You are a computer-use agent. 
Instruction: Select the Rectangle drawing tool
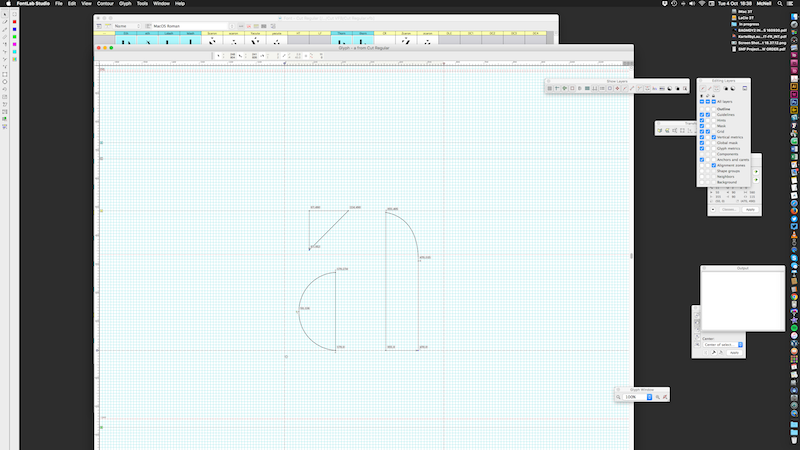(5, 74)
